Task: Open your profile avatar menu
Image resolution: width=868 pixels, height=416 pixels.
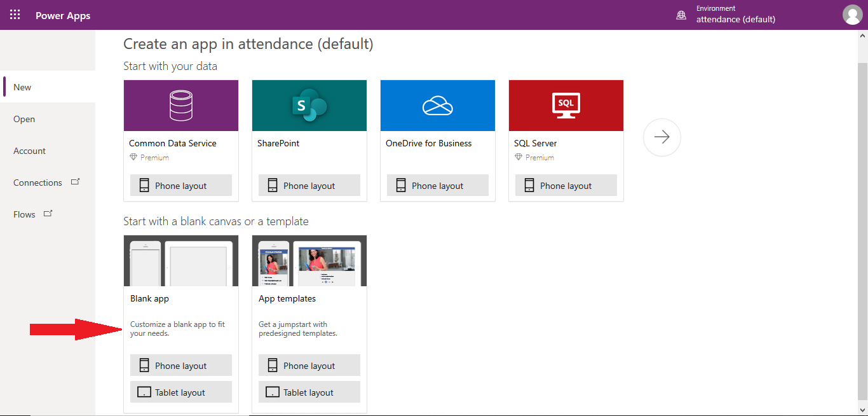Action: [x=852, y=14]
